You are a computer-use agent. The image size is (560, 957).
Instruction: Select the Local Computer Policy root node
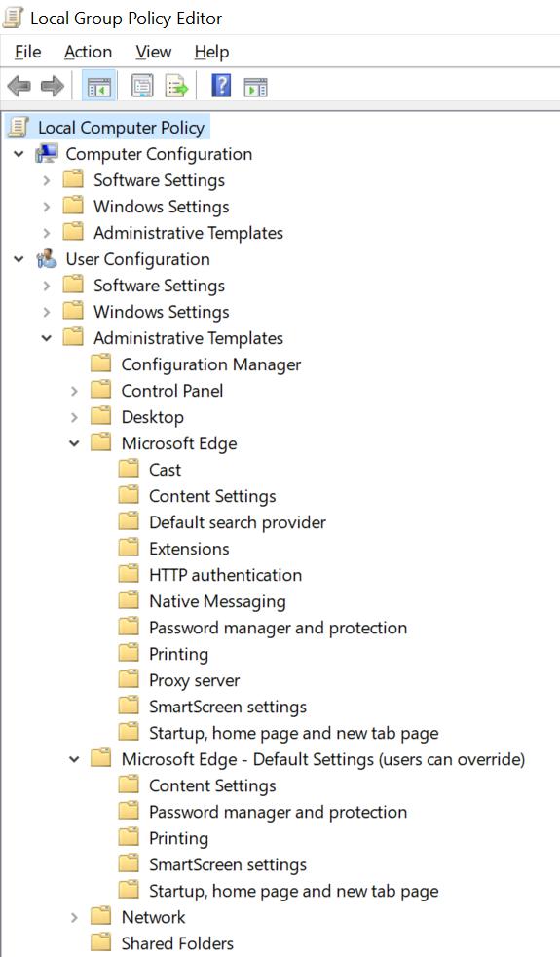[121, 128]
